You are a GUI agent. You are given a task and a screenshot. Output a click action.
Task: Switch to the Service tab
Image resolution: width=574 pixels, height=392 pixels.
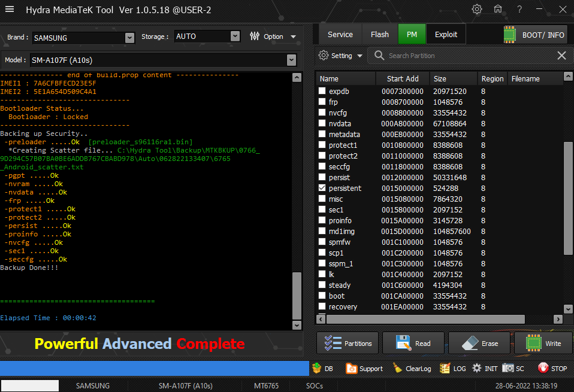340,34
